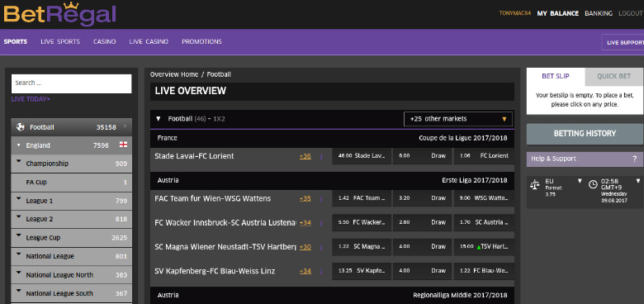The height and width of the screenshot is (304, 644).
Task: Click the football icon in sidebar
Action: coord(20,127)
